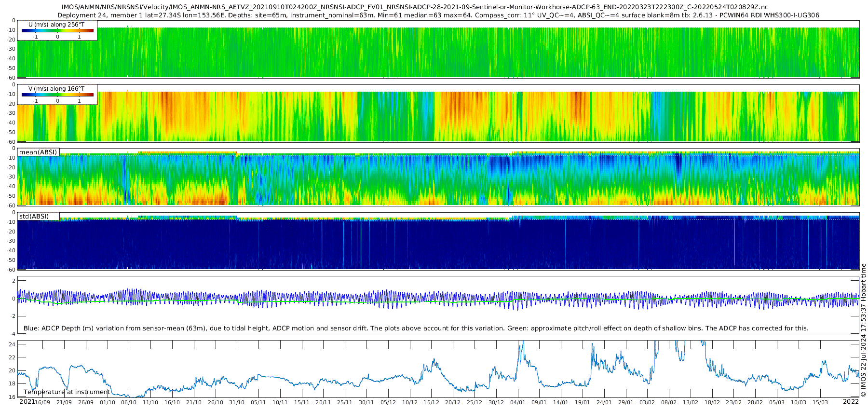Click the '24/01' date tick label
868x410 pixels.
pyautogui.click(x=604, y=402)
